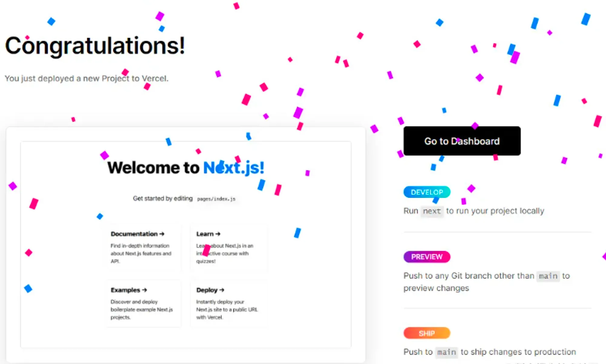This screenshot has width=606, height=364.
Task: Click the arrow icon next to Documentation
Action: pos(162,234)
